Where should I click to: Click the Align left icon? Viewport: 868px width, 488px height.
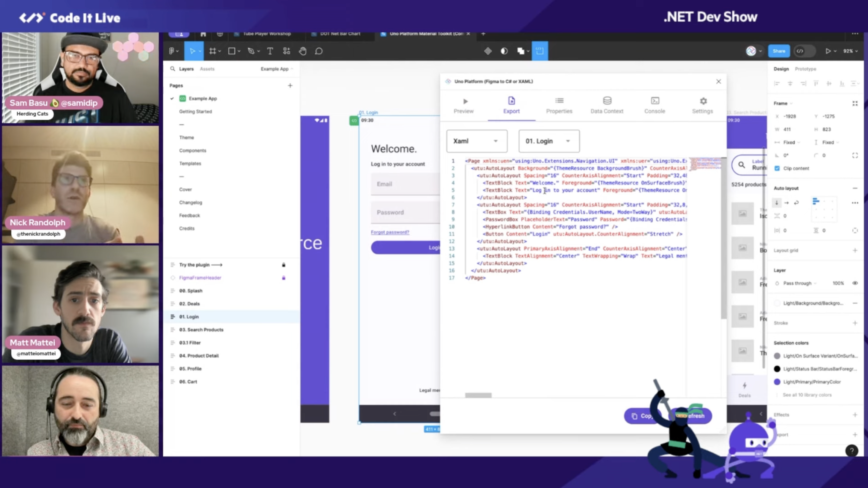pyautogui.click(x=777, y=83)
